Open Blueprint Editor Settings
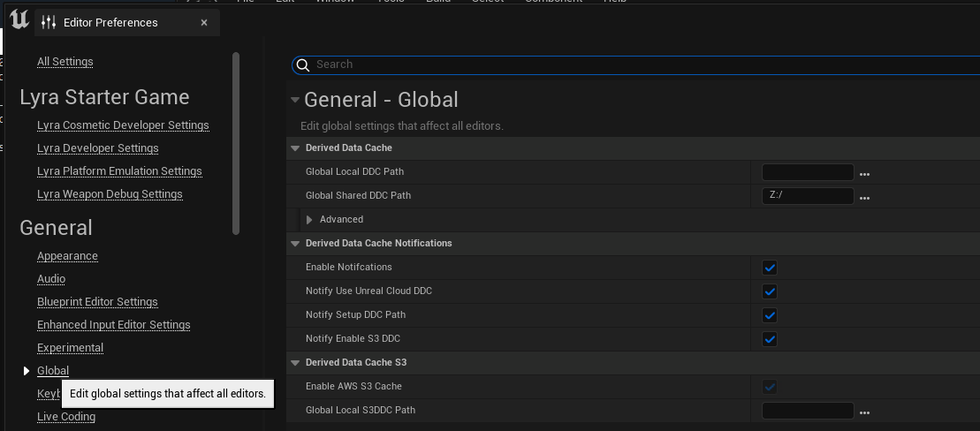The height and width of the screenshot is (431, 980). [97, 302]
